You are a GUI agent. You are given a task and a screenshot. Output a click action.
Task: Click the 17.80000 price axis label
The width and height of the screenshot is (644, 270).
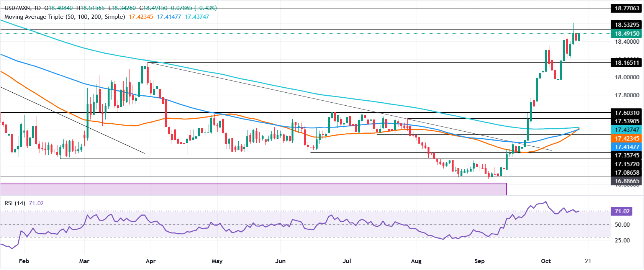click(x=627, y=95)
